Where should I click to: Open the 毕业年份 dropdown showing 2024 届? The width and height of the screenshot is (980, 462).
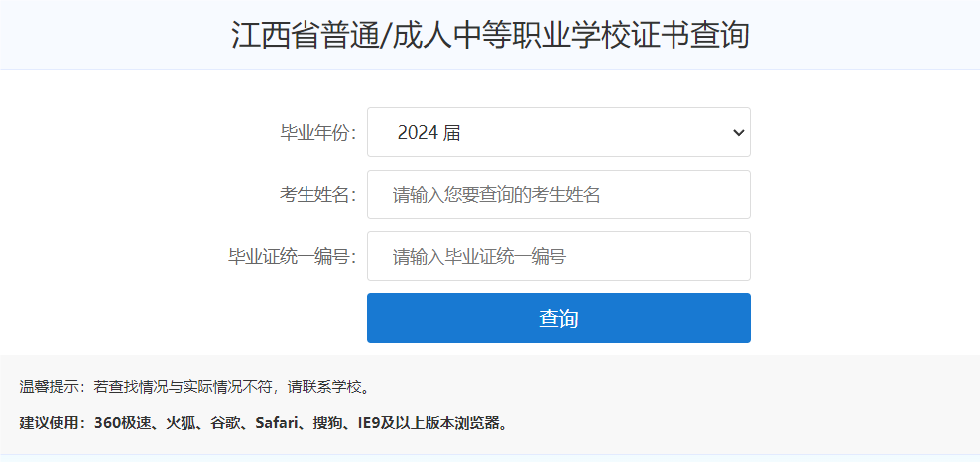pos(558,132)
